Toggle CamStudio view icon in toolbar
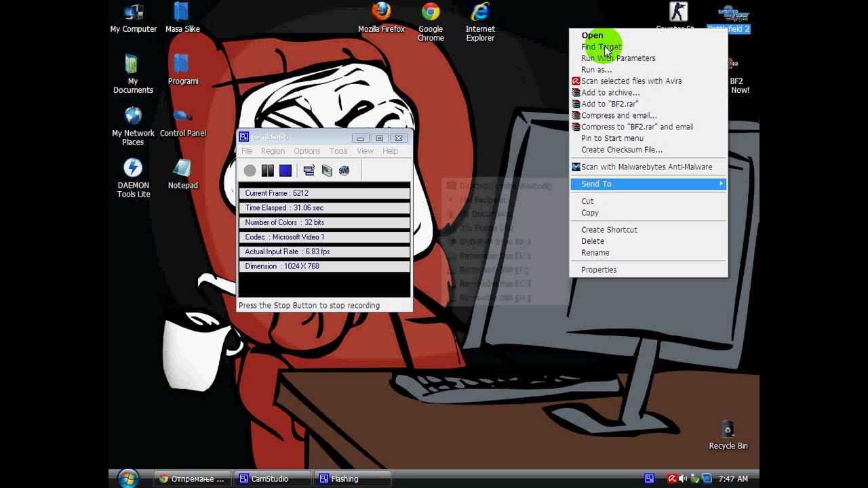This screenshot has height=488, width=868. 309,171
